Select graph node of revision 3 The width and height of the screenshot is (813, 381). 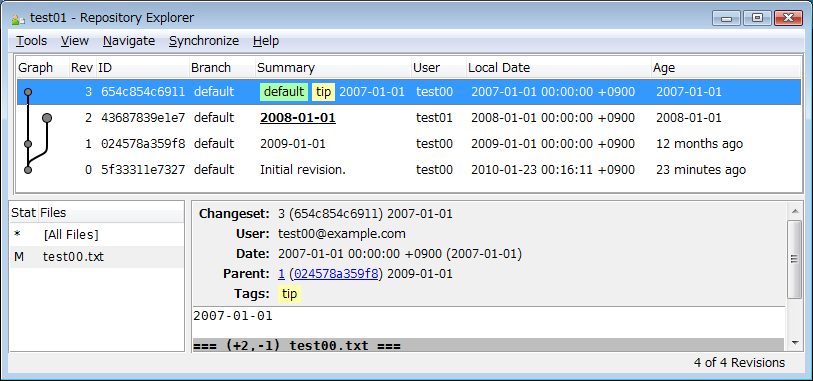[28, 92]
